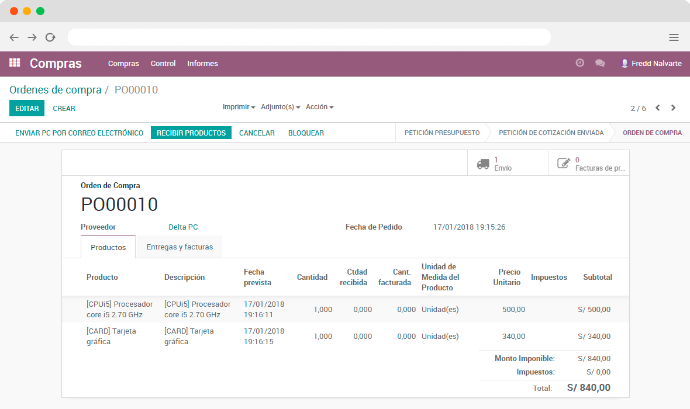Click the browser back arrow
Viewport: 690px width, 409px height.
14,37
